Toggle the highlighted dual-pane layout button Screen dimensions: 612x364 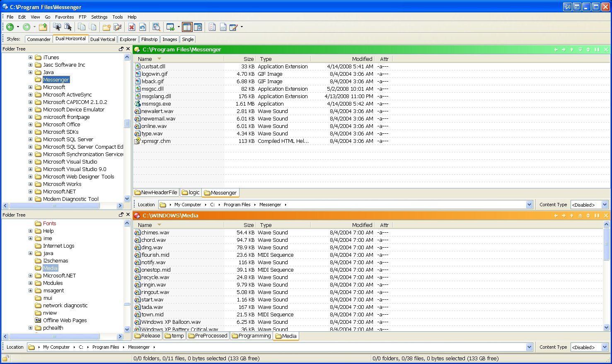pos(187,27)
